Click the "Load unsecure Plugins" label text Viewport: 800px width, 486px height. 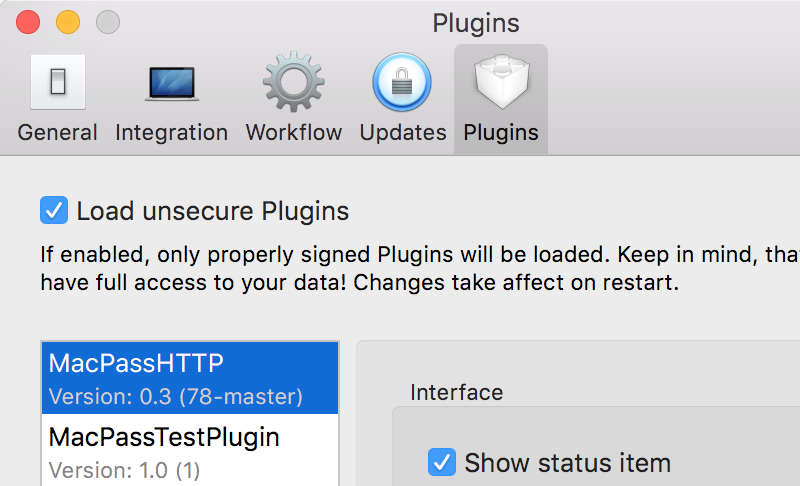click(213, 211)
